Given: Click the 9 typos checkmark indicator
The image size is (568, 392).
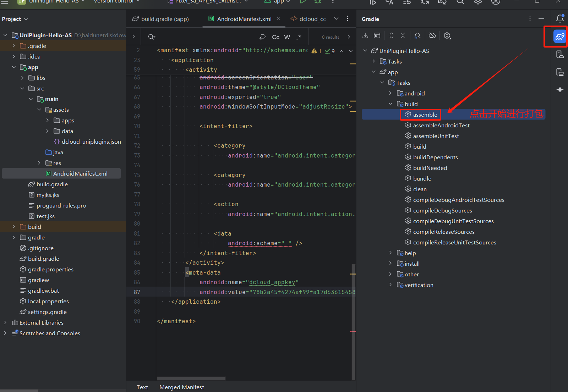Looking at the screenshot, I should [330, 51].
